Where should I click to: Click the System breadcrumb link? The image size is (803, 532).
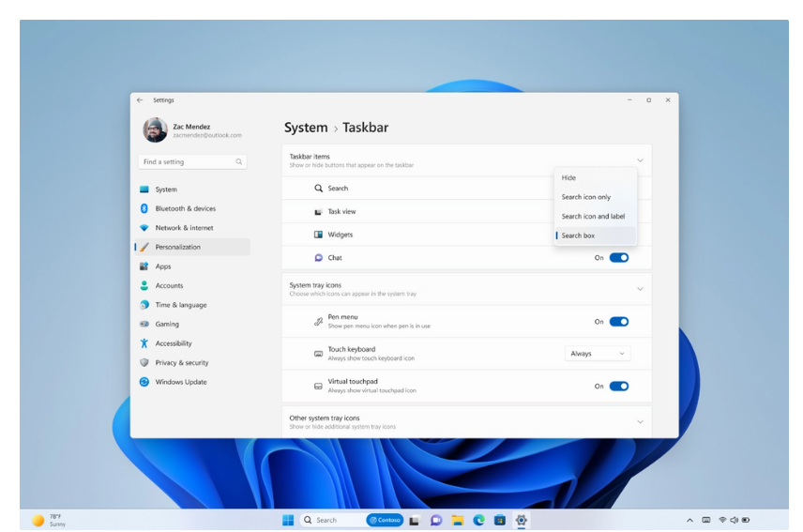tap(306, 128)
